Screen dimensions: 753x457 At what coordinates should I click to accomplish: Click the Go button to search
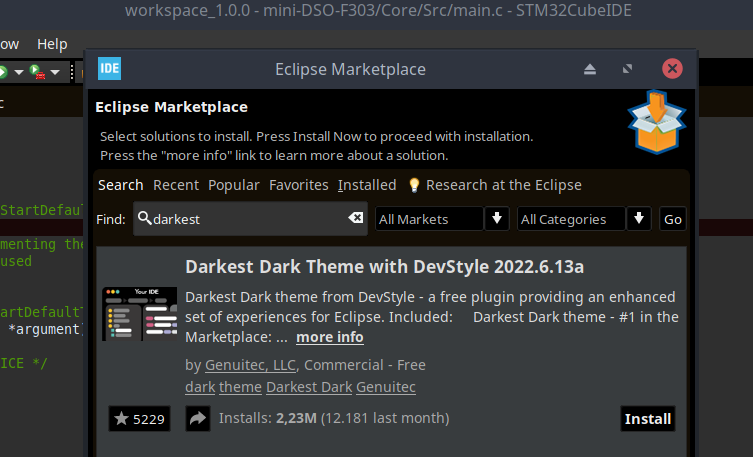(673, 219)
